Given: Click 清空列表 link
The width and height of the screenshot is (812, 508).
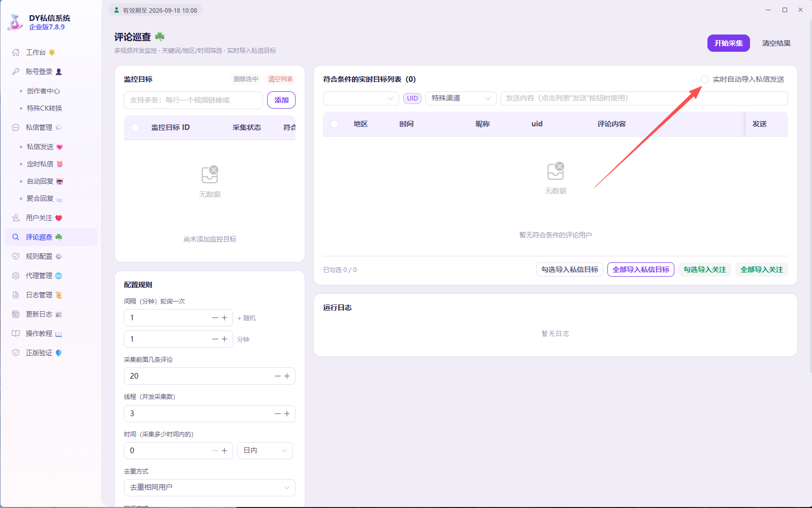Looking at the screenshot, I should [280, 79].
